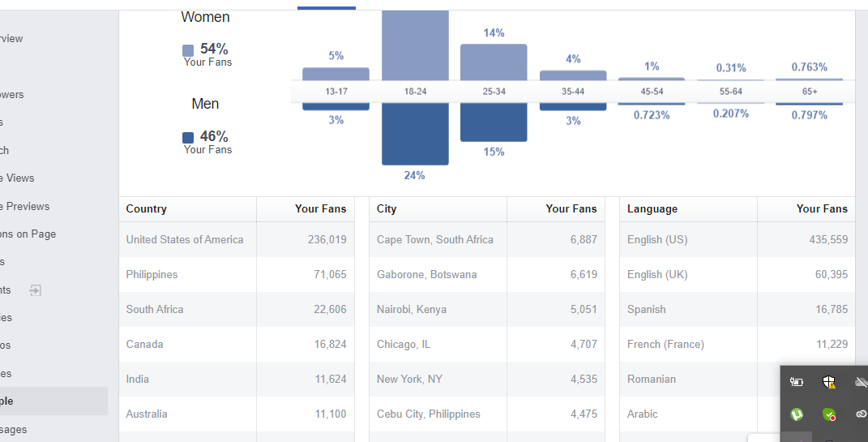Screen dimensions: 868x442
Task: Go to Page Views in sidebar
Action: pyautogui.click(x=17, y=178)
